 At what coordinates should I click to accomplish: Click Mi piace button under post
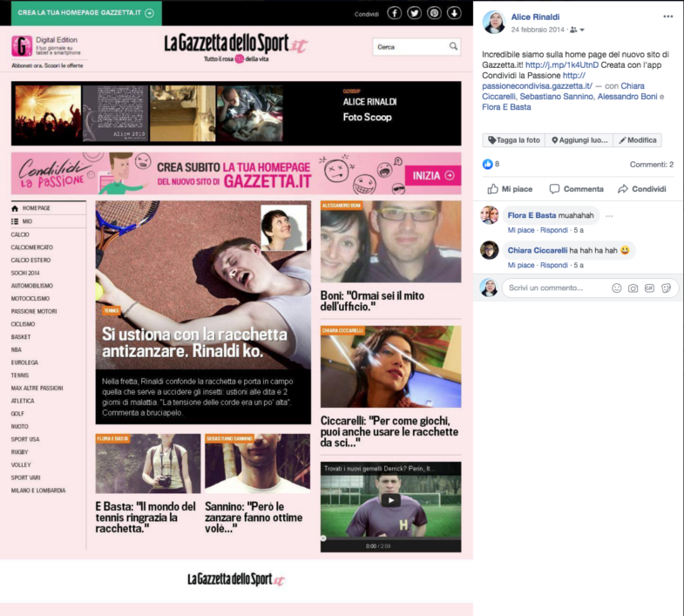510,189
